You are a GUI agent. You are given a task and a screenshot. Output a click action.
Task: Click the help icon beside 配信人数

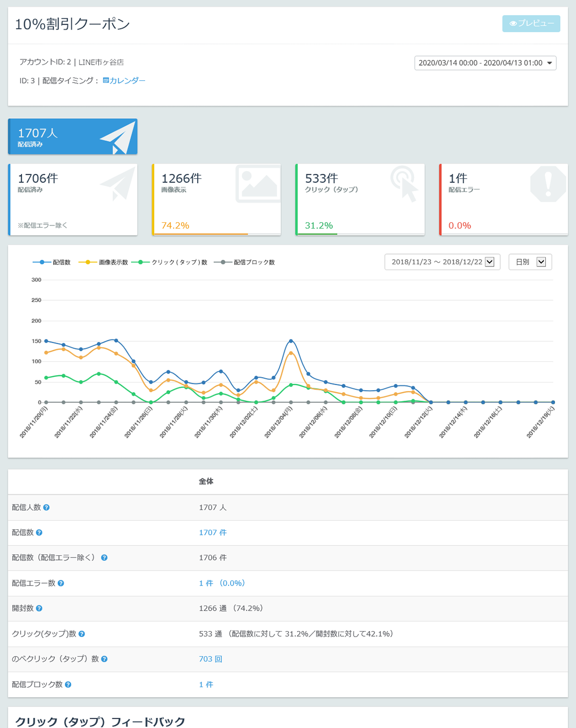click(x=47, y=507)
